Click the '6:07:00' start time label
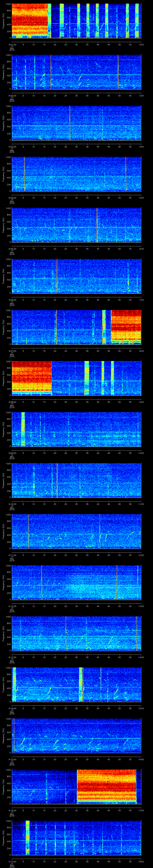This screenshot has height=868, width=153. pyautogui.click(x=12, y=351)
